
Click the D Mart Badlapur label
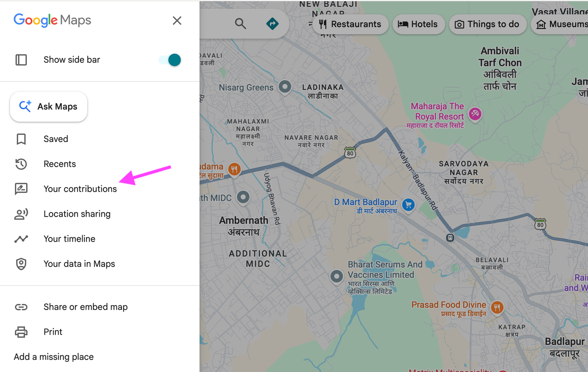(x=366, y=206)
